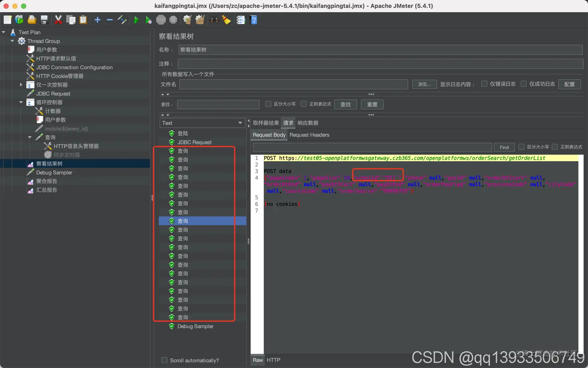588x368 pixels.
Task: Click the Clear results gear-broom icon
Action: 187,19
